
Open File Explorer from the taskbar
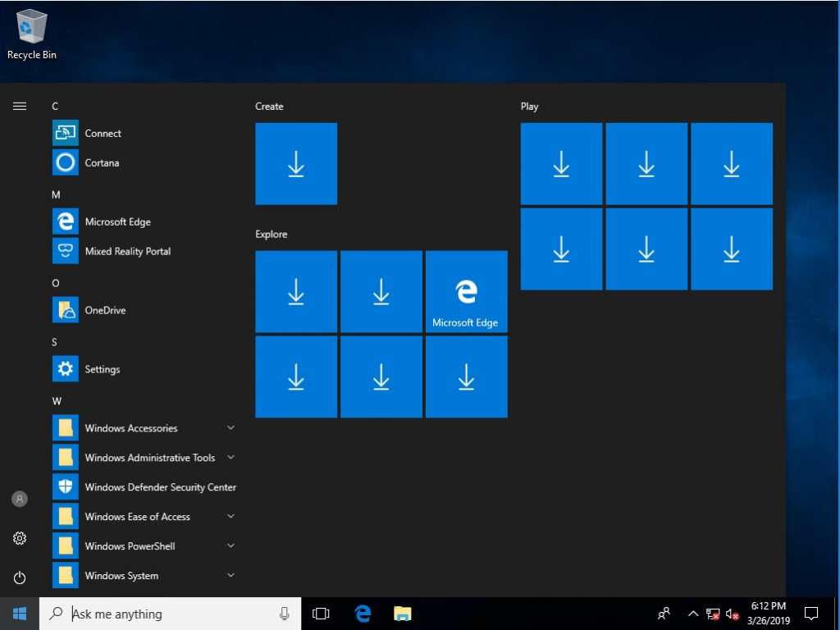point(402,614)
